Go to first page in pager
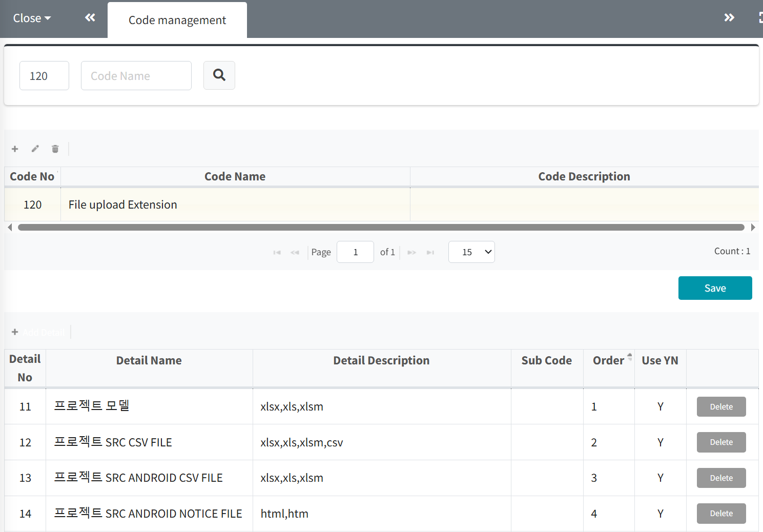 click(x=277, y=252)
